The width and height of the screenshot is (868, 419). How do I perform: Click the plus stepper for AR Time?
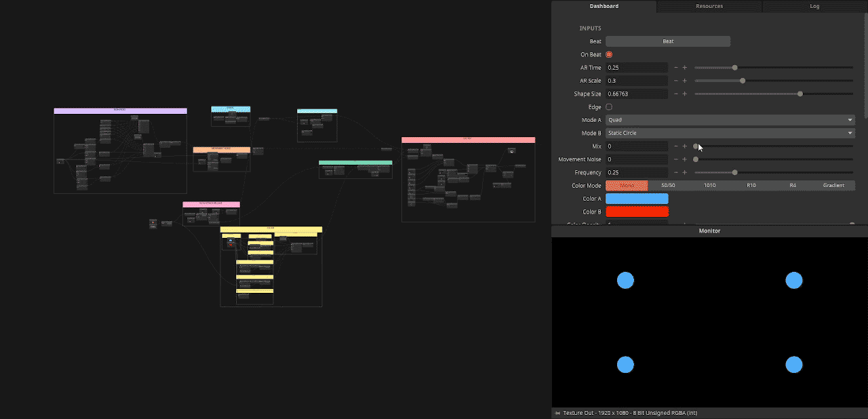coord(684,68)
